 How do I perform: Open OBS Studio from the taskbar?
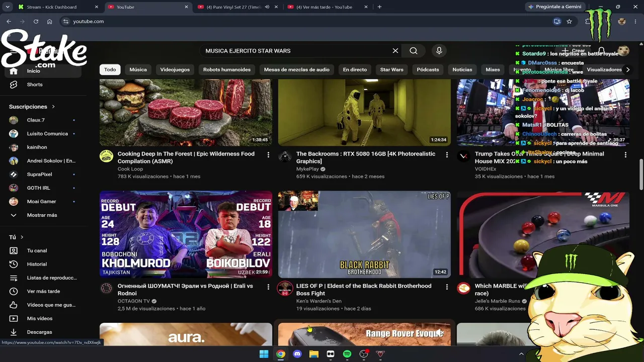(364, 354)
